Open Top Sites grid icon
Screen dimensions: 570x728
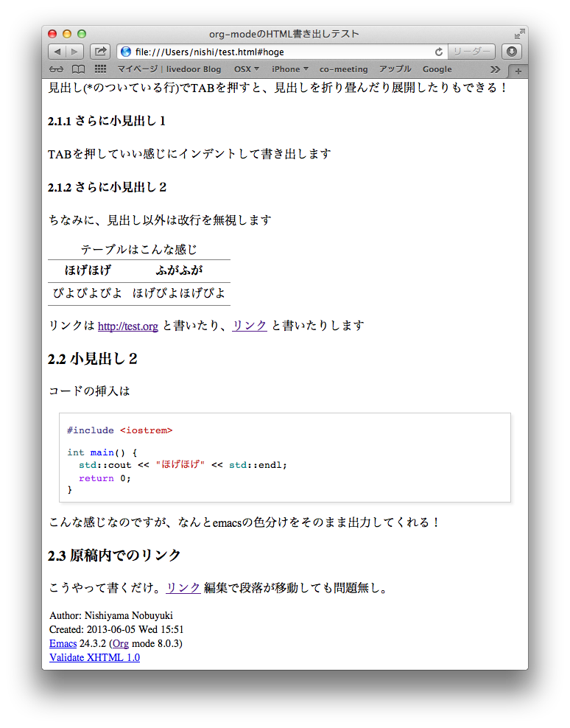(100, 69)
